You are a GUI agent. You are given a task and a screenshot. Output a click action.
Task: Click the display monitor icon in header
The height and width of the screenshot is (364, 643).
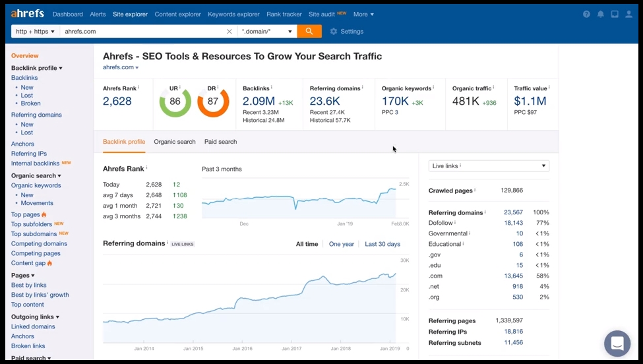(614, 15)
